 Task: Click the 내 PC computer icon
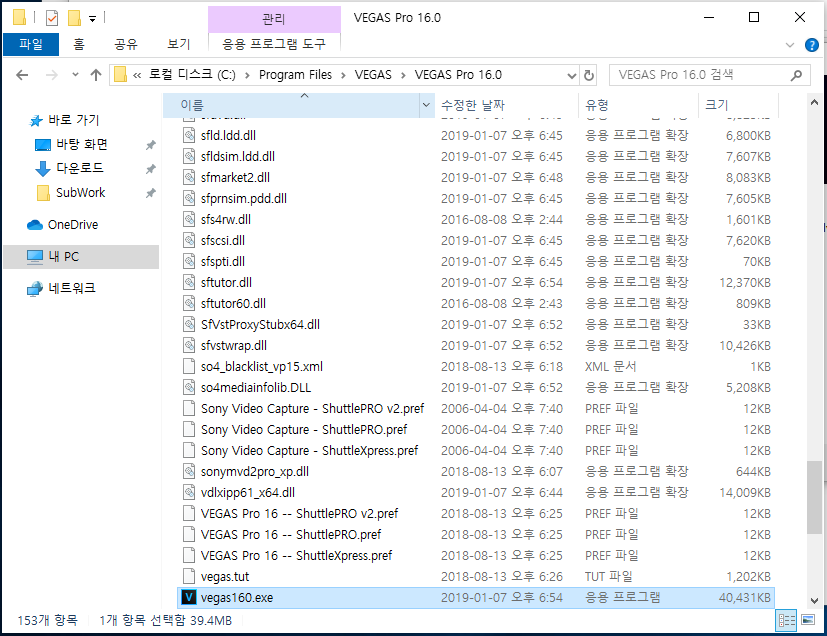[x=35, y=257]
